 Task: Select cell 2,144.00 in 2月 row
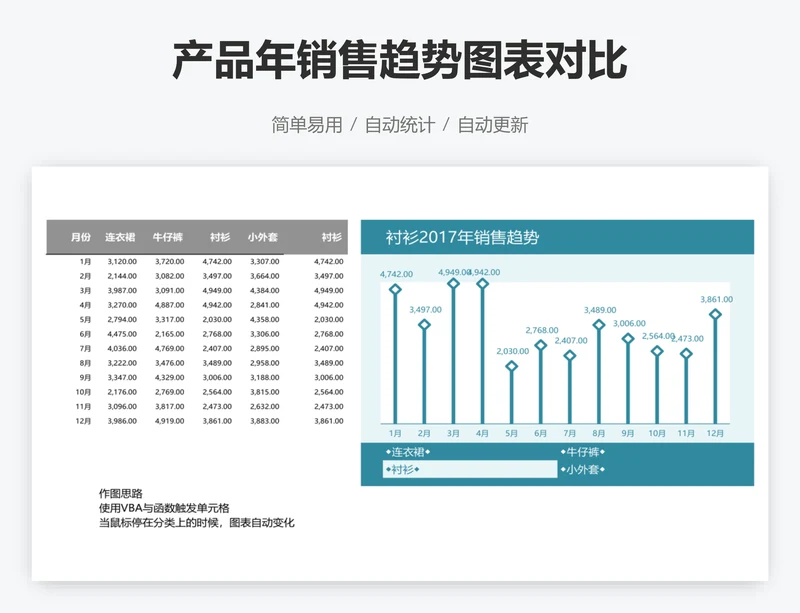122,276
